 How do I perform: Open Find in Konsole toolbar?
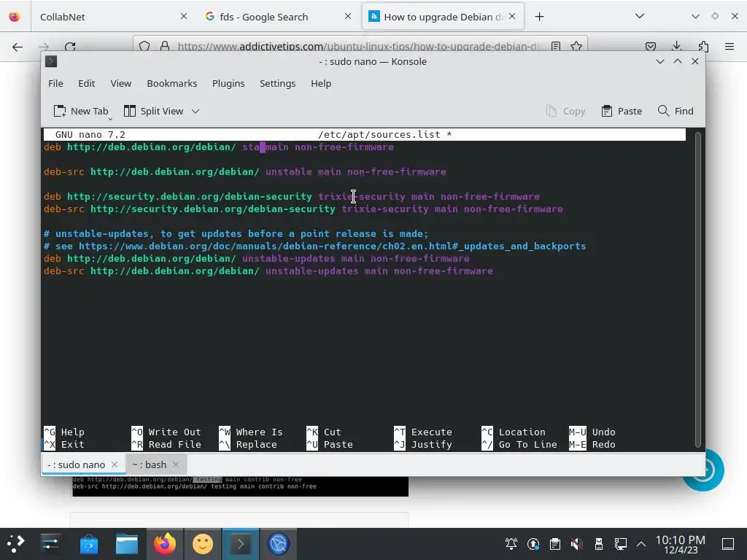coord(676,111)
